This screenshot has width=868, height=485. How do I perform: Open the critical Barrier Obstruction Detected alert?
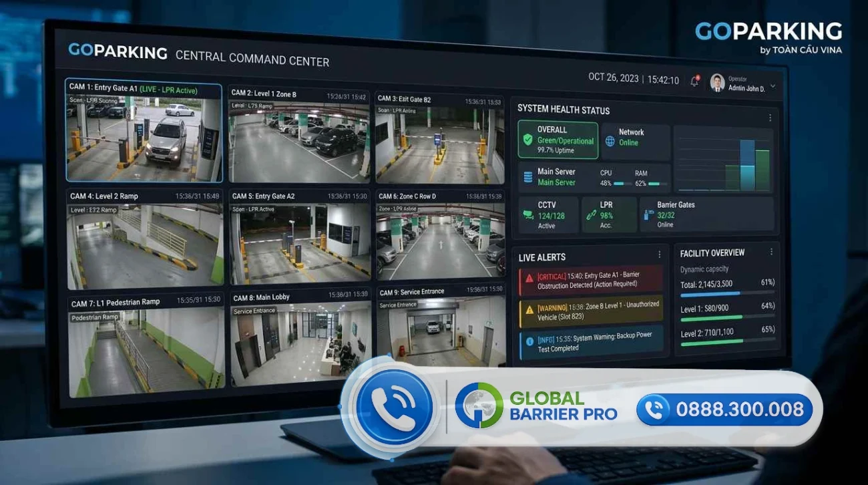(591, 280)
